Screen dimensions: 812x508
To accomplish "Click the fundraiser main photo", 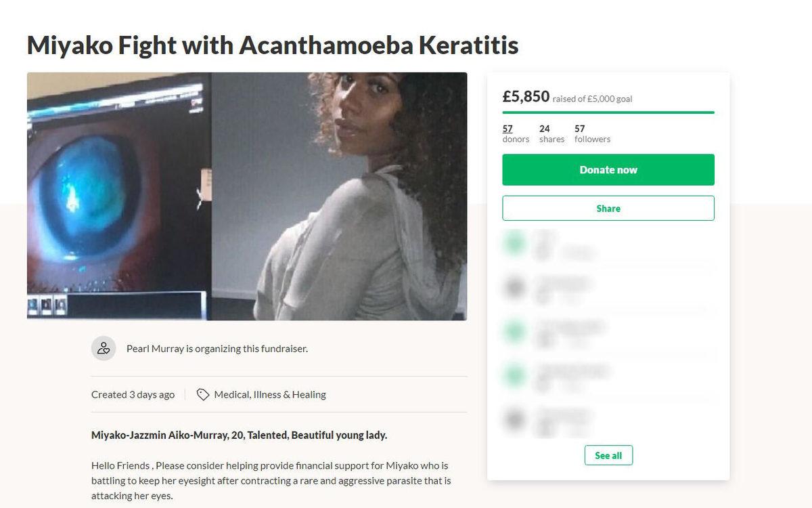I will 247,196.
